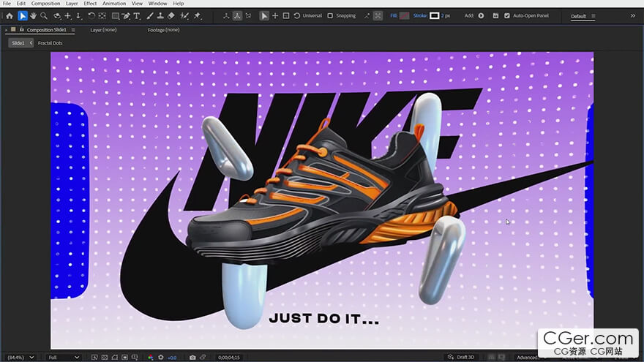Open the File menu
This screenshot has height=362, width=644.
[7, 3]
